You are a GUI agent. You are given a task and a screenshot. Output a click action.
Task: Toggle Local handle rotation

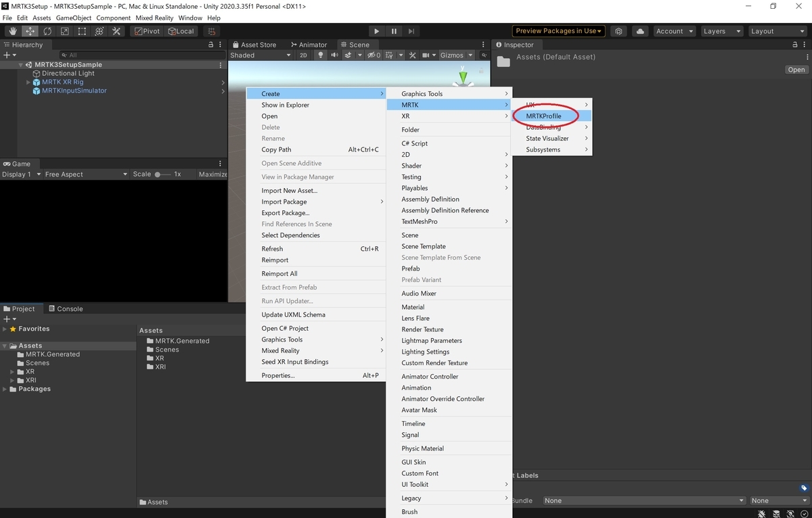181,31
